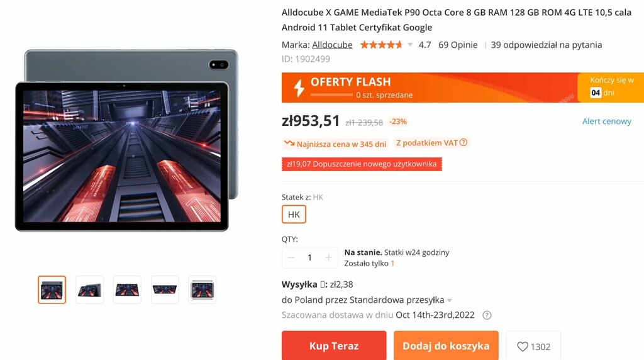
Task: Expand the star rating dropdown arrow
Action: pyautogui.click(x=410, y=45)
